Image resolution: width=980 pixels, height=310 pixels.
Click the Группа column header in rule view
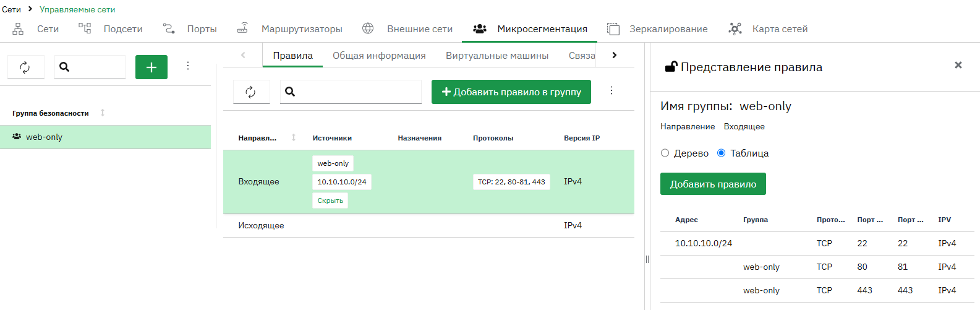tap(756, 220)
